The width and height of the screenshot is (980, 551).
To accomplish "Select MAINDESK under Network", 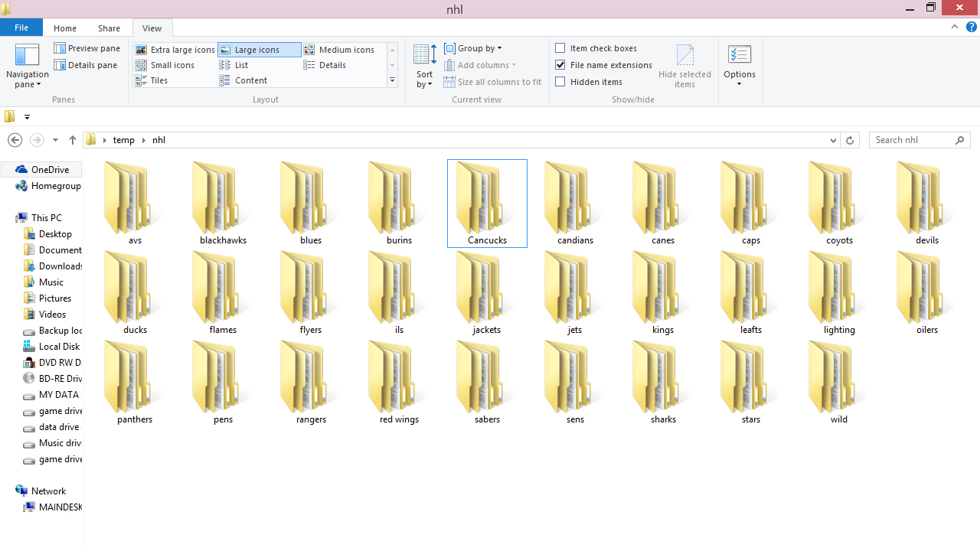I will pos(52,507).
